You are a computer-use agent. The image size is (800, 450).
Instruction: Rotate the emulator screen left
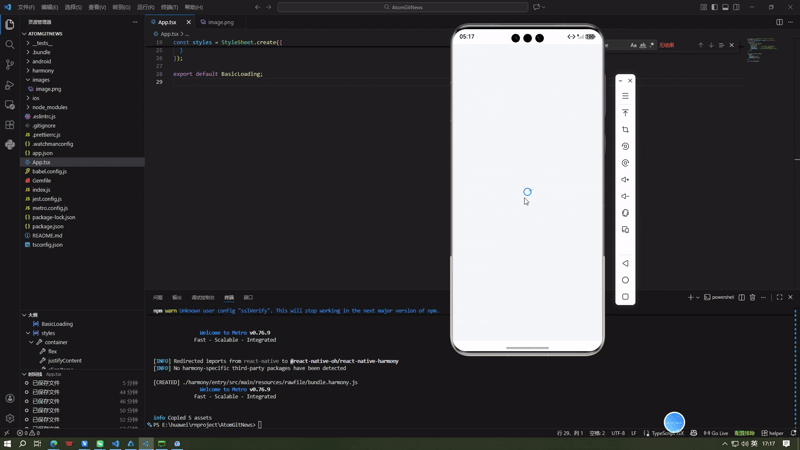tap(625, 146)
